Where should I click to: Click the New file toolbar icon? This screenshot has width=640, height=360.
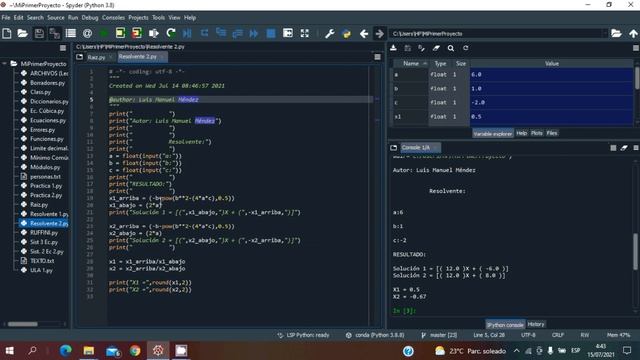[7, 33]
